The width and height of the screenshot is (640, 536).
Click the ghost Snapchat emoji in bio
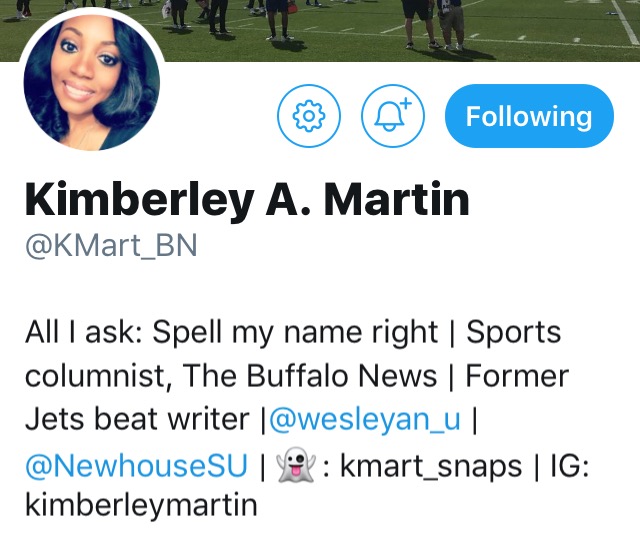[296, 465]
